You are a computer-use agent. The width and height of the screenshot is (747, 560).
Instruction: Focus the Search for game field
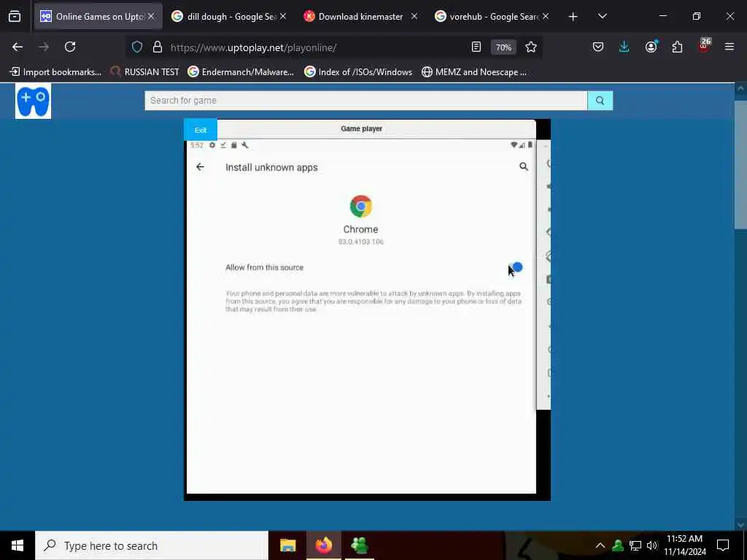click(x=366, y=101)
